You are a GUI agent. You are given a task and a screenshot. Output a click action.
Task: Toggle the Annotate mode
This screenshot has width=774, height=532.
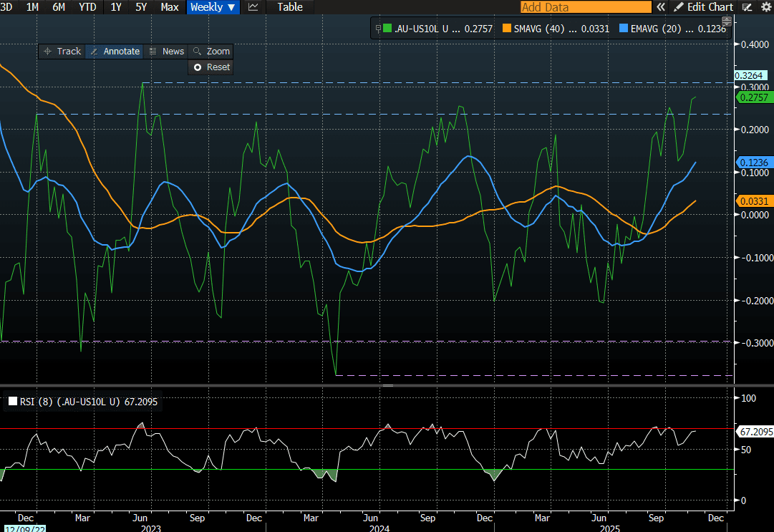pos(114,52)
